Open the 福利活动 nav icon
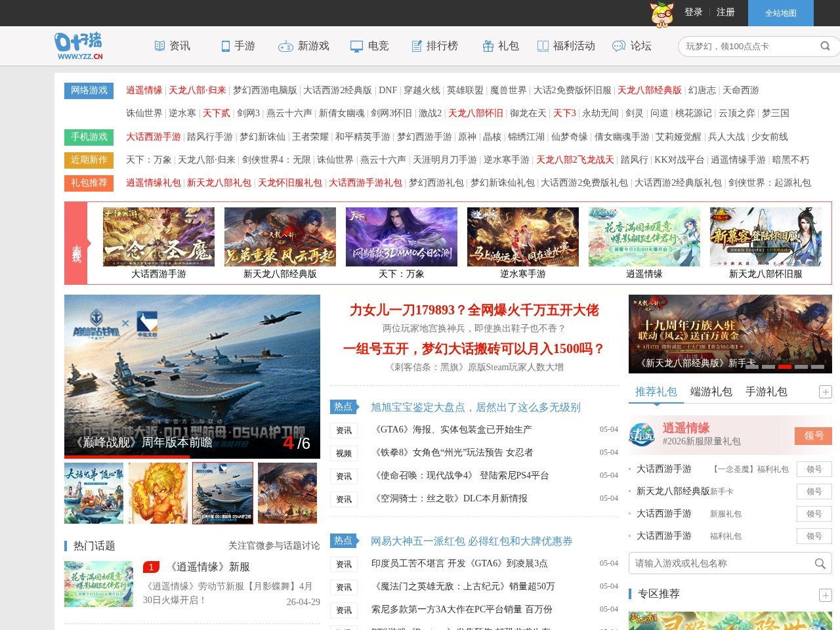The width and height of the screenshot is (840, 630). tap(543, 46)
